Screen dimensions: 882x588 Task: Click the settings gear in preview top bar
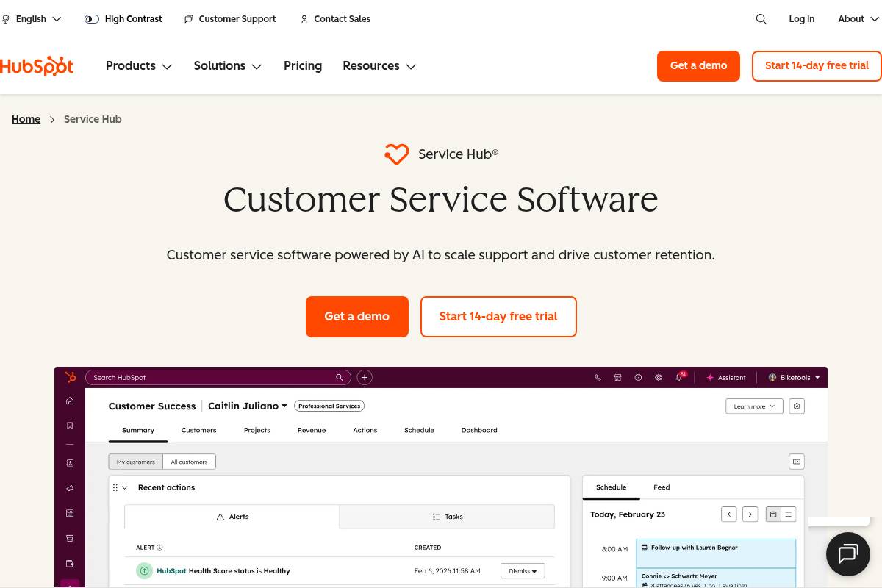tap(659, 378)
